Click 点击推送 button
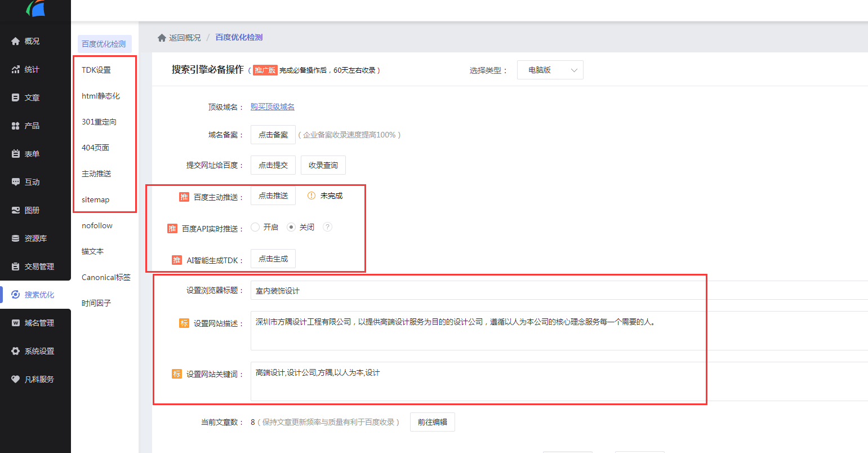 [x=273, y=196]
